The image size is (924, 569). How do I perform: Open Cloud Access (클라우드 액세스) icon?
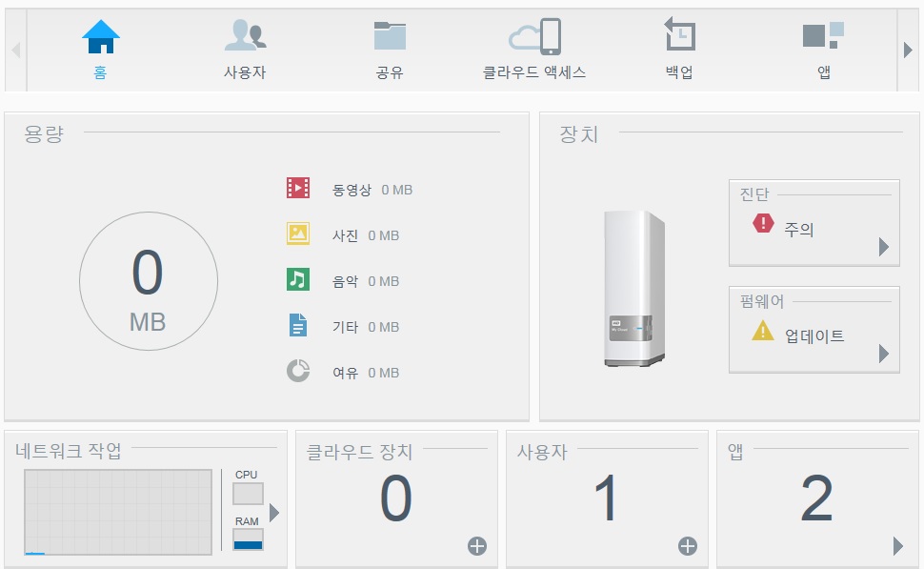coord(534,37)
